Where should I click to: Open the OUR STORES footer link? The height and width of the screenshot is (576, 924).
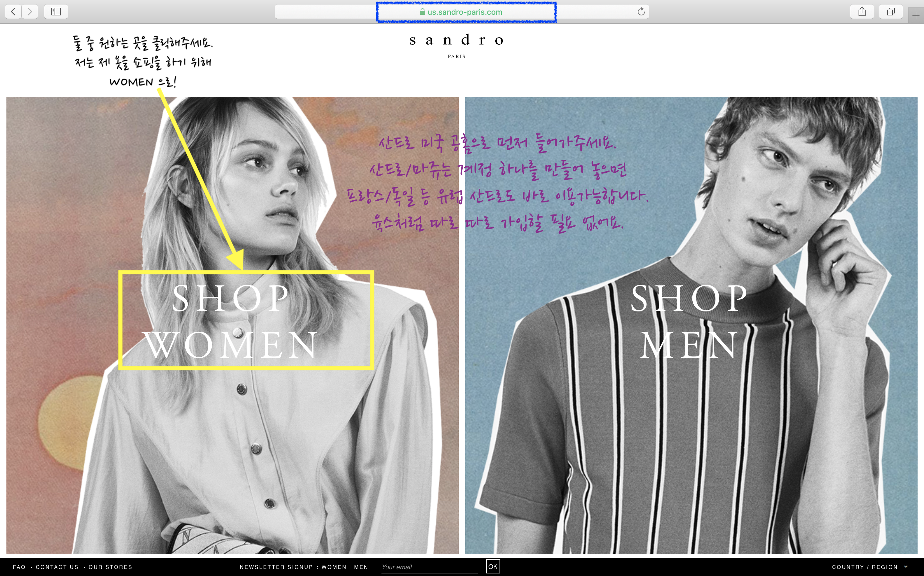[110, 567]
